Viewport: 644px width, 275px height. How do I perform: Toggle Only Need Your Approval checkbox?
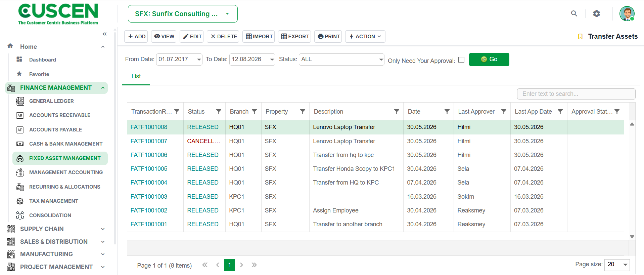click(x=461, y=60)
